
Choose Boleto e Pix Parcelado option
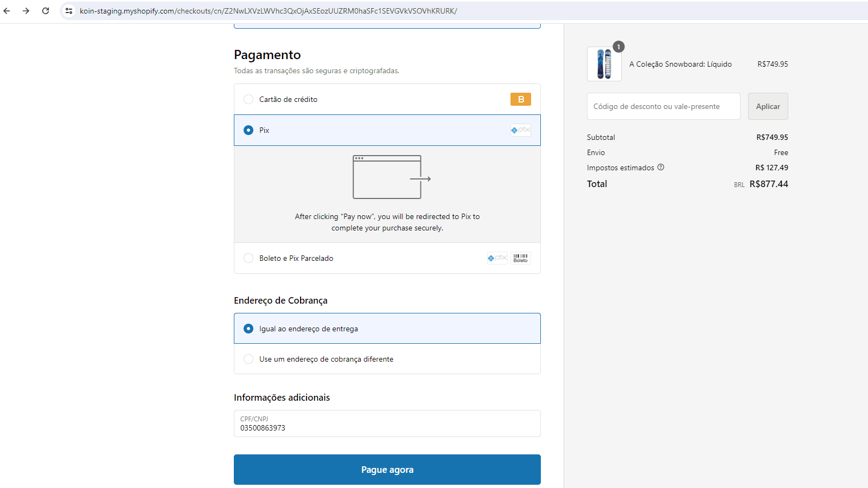[x=248, y=258]
